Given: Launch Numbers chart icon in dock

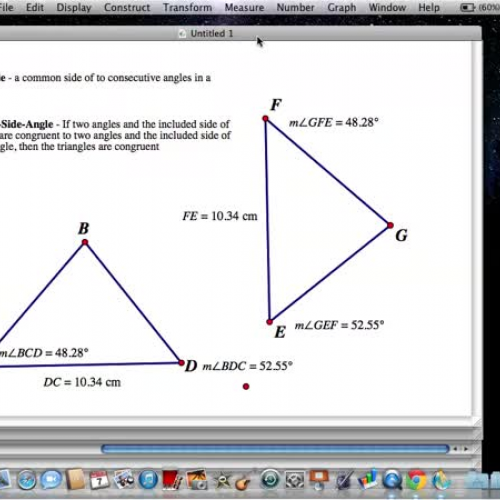Looking at the screenshot, I should click(368, 480).
